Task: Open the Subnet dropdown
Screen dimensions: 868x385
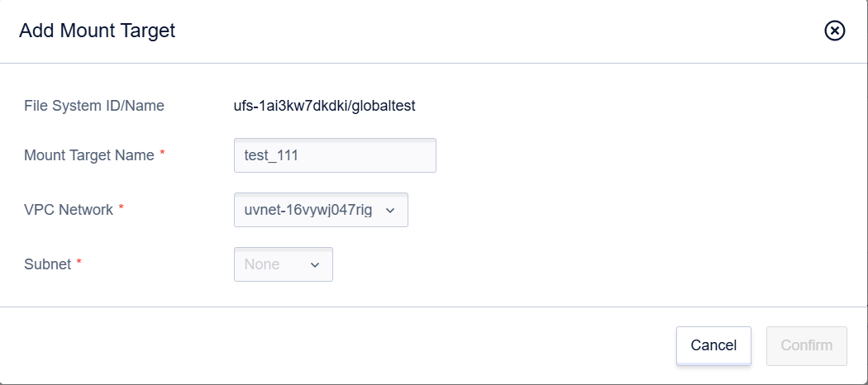Action: (284, 264)
